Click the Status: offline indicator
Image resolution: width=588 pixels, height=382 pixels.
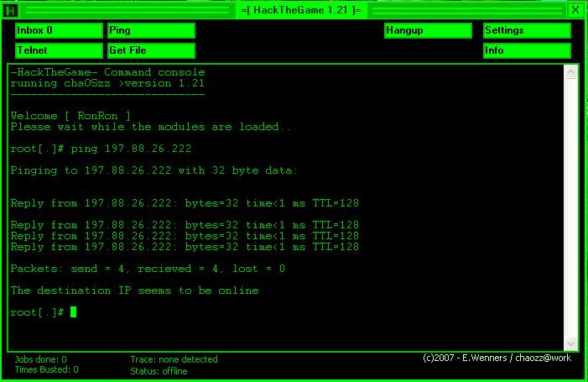point(159,371)
